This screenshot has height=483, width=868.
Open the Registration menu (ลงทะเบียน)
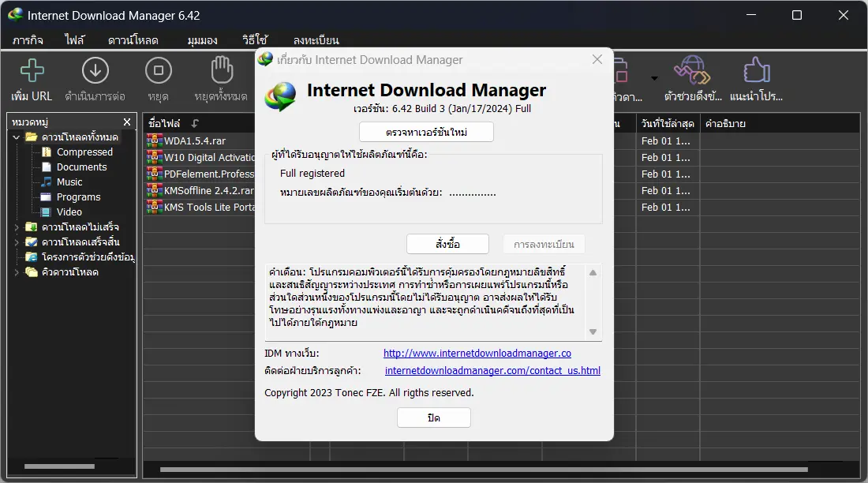click(x=316, y=40)
